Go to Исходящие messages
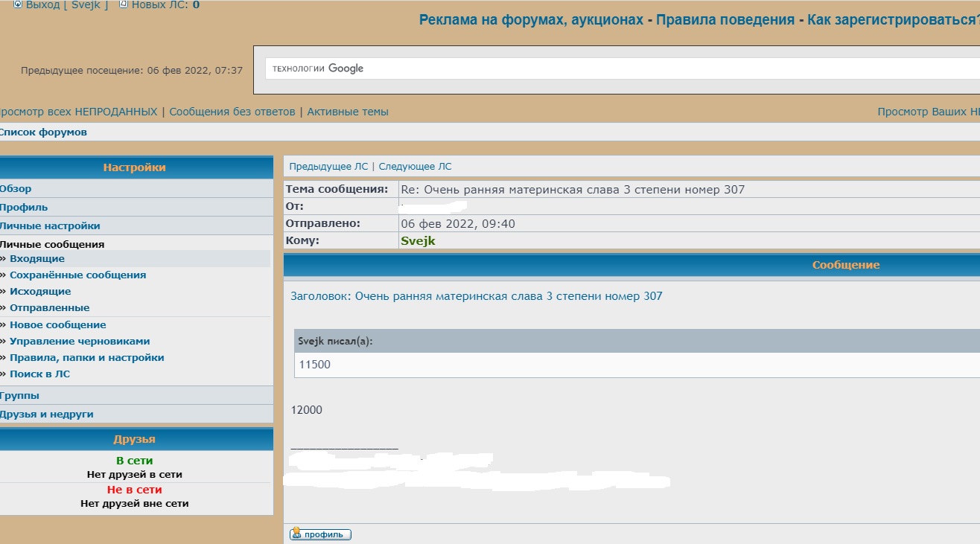The height and width of the screenshot is (544, 980). coord(40,292)
